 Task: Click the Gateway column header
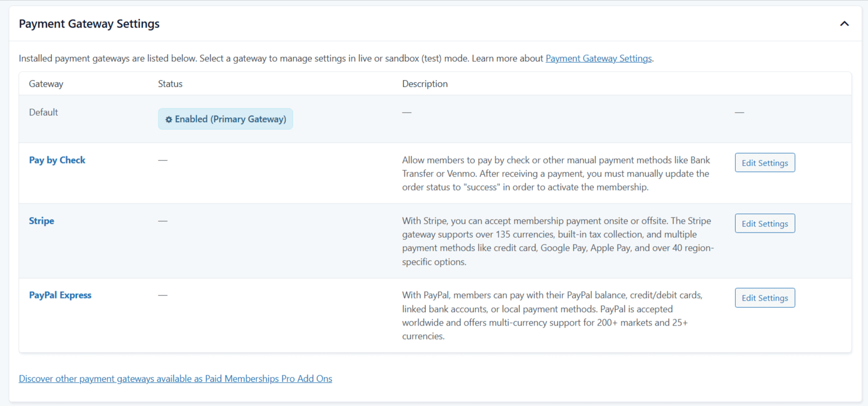[46, 84]
